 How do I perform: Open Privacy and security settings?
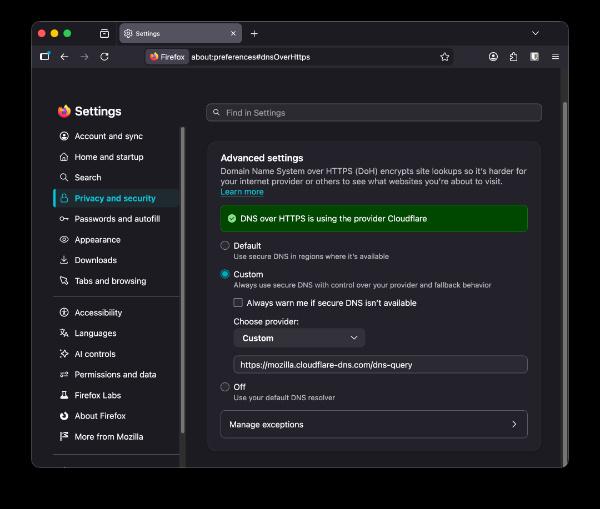pyautogui.click(x=115, y=198)
